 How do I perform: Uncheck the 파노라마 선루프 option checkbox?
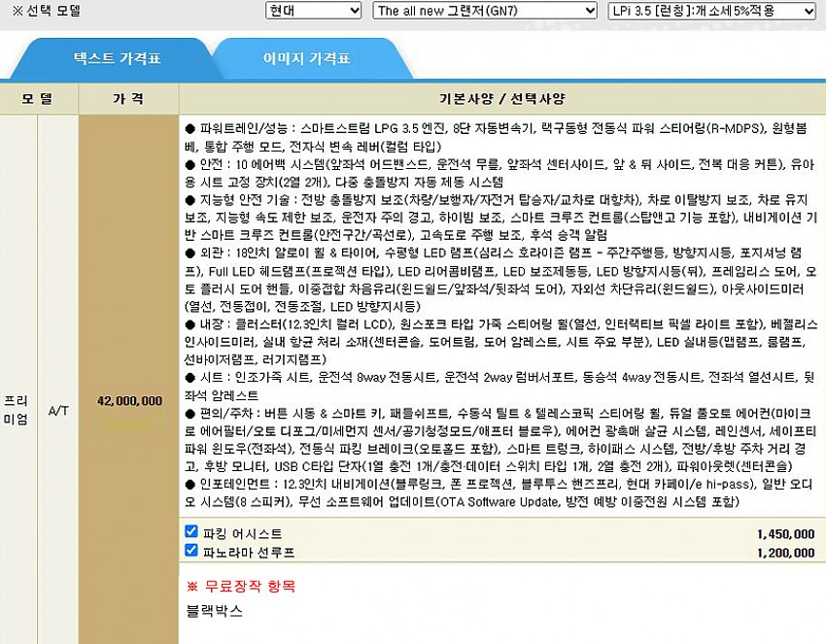pyautogui.click(x=191, y=551)
